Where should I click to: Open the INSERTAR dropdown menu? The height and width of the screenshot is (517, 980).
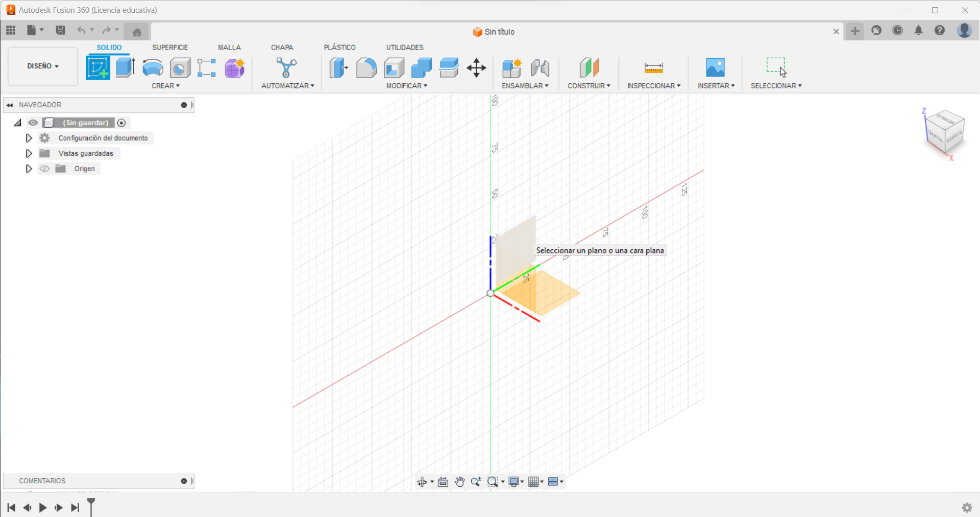716,86
